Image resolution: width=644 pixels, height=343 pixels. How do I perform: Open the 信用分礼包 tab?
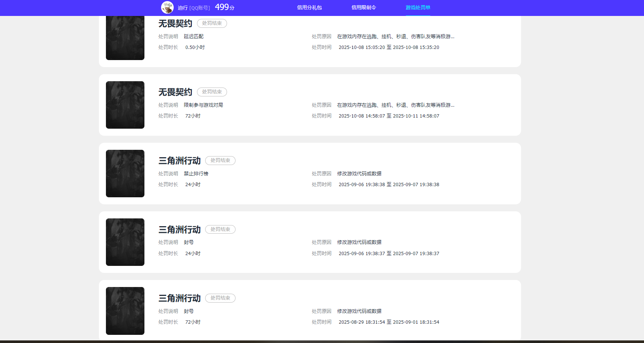[x=309, y=7]
